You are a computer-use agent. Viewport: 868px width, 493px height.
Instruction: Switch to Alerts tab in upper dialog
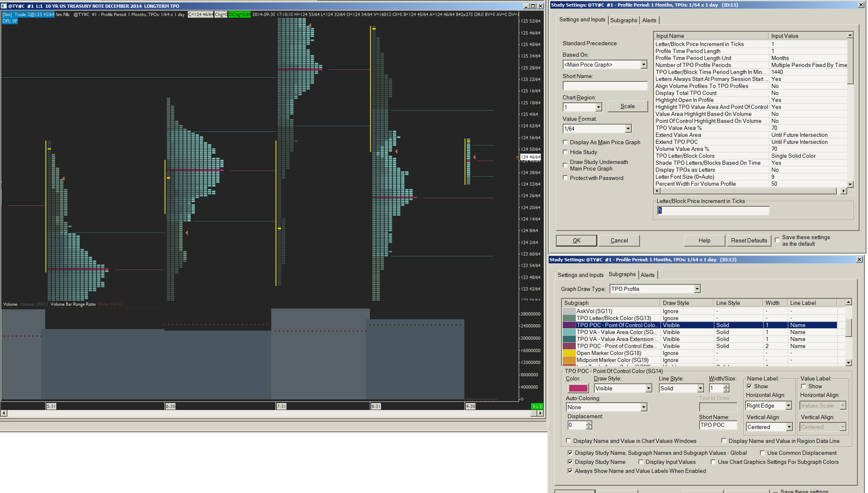pyautogui.click(x=649, y=20)
